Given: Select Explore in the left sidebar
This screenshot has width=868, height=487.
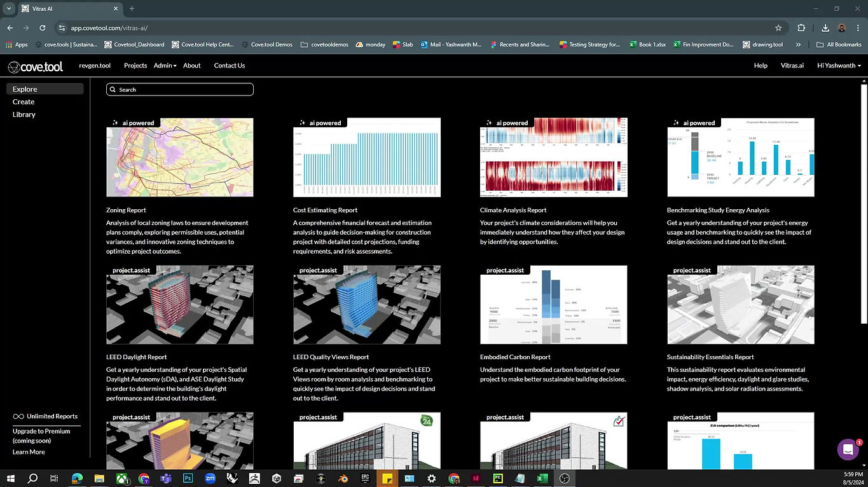Looking at the screenshot, I should pyautogui.click(x=45, y=89).
